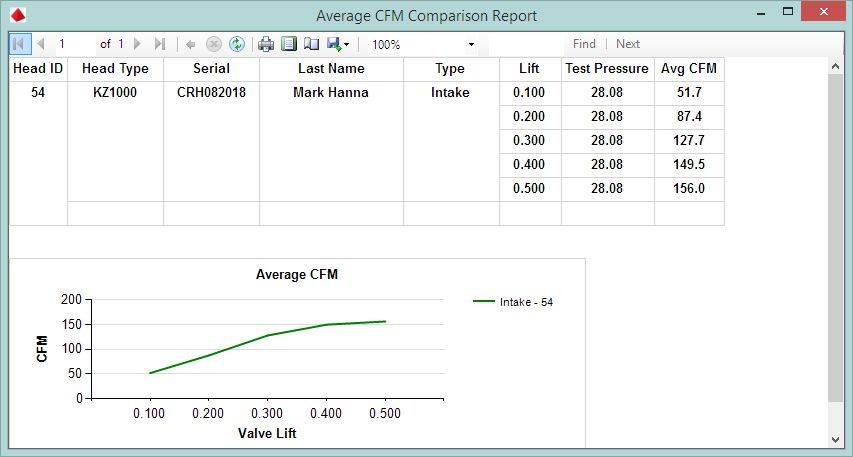Image resolution: width=853 pixels, height=457 pixels.
Task: Click the Next search link
Action: click(x=628, y=44)
